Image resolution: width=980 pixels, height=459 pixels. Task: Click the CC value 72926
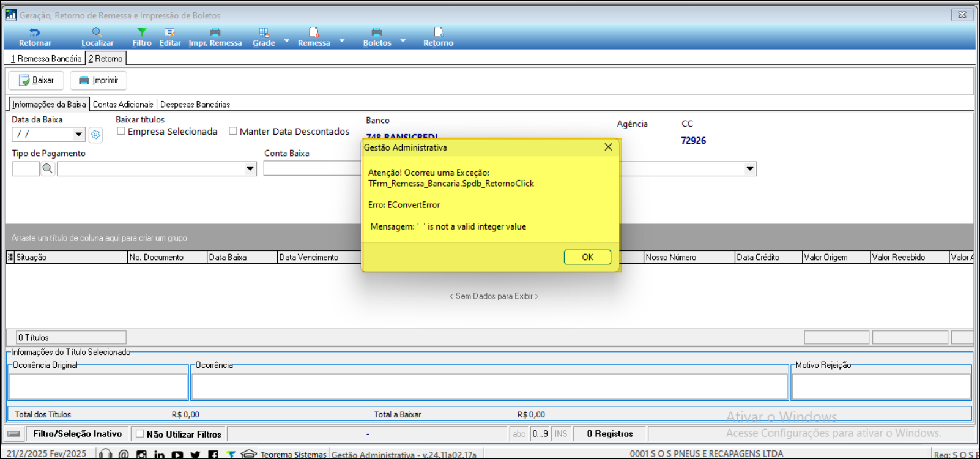693,141
